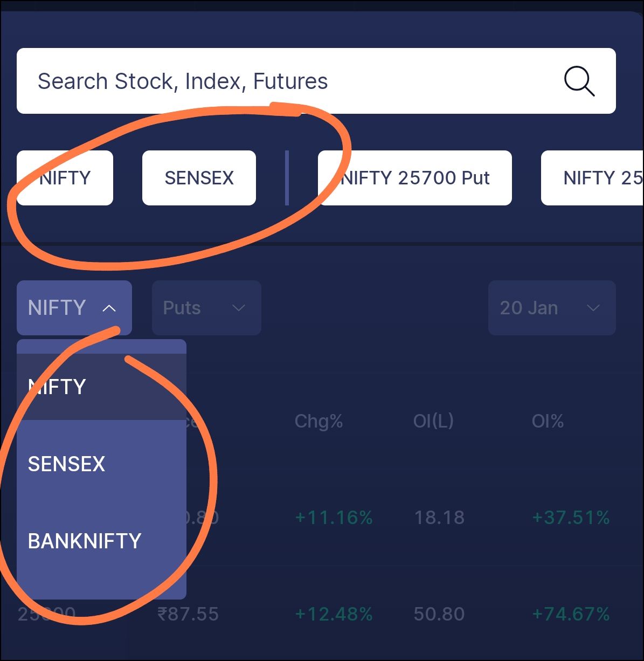644x661 pixels.
Task: Open the row priced ₹87.55
Action: pyautogui.click(x=322, y=614)
